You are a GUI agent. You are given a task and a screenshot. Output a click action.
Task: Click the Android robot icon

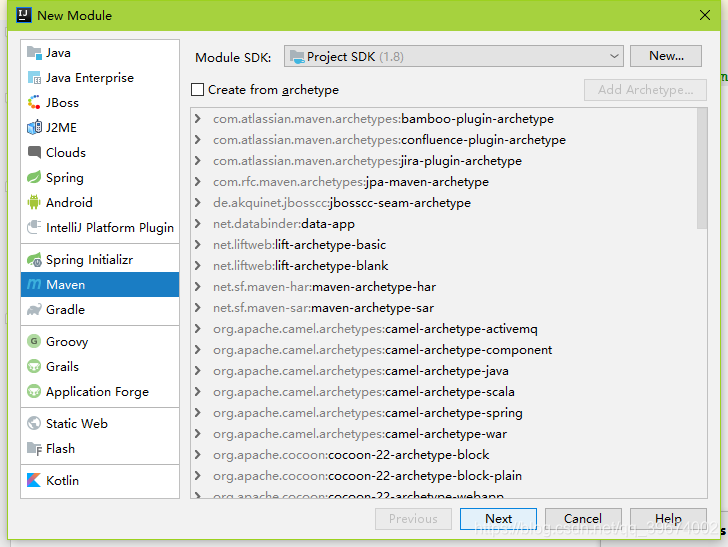pyautogui.click(x=34, y=202)
